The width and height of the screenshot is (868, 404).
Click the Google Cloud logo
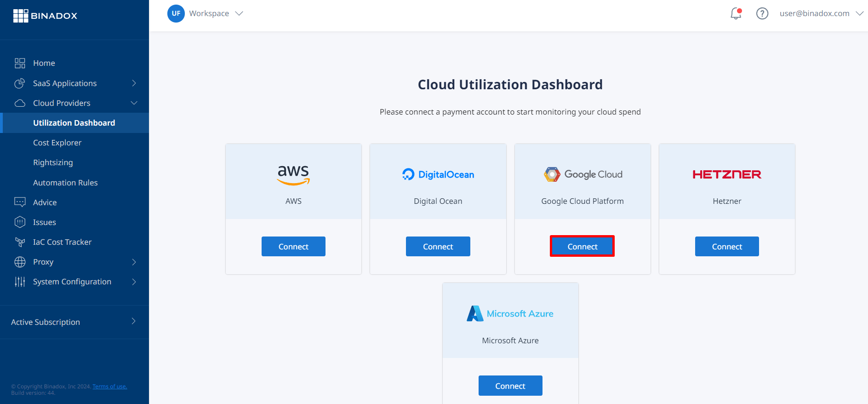[x=582, y=174]
